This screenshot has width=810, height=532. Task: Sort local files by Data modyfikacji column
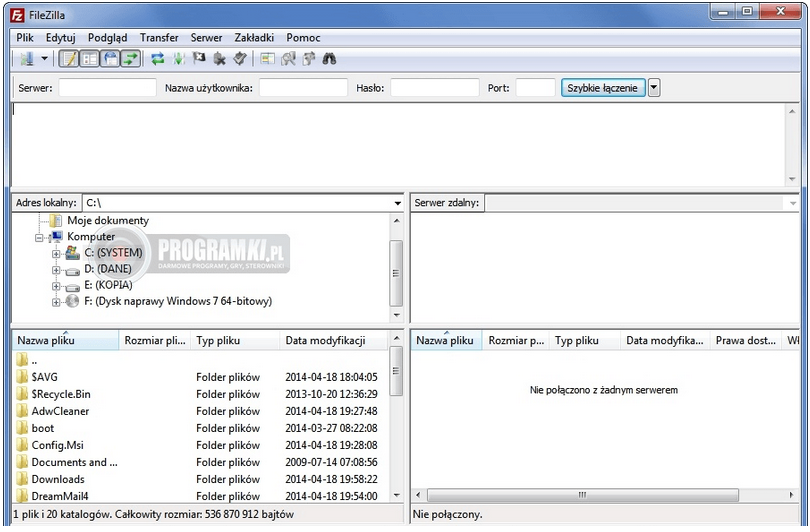click(x=334, y=340)
